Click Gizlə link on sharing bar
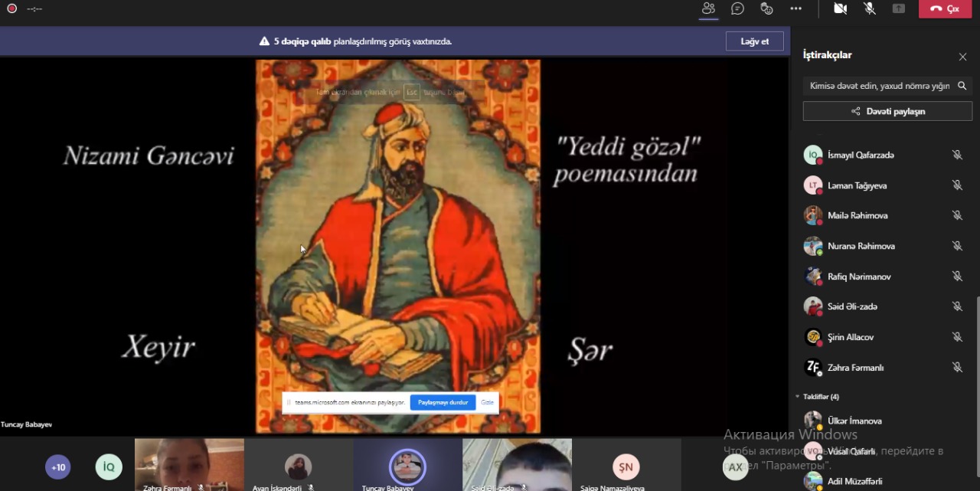This screenshot has height=491, width=980. 487,402
